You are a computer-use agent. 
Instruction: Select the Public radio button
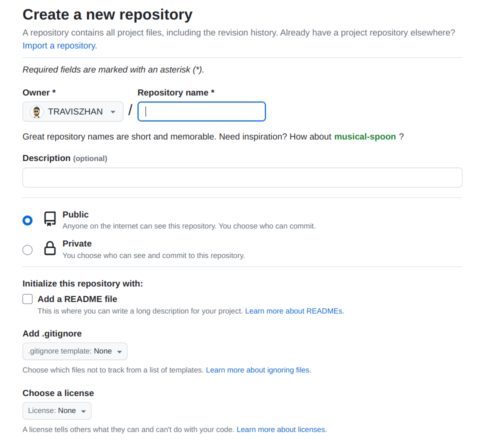[27, 220]
